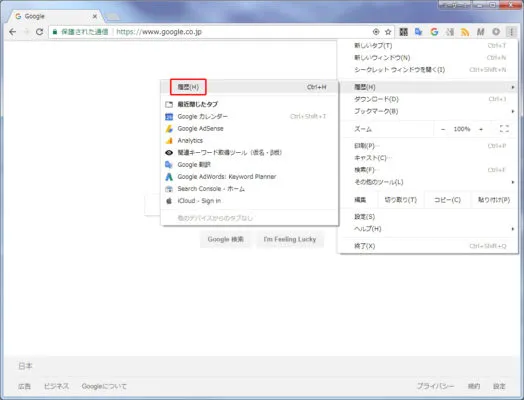Click 履歴(H) in the submenu
The height and width of the screenshot is (400, 524).
(x=249, y=87)
